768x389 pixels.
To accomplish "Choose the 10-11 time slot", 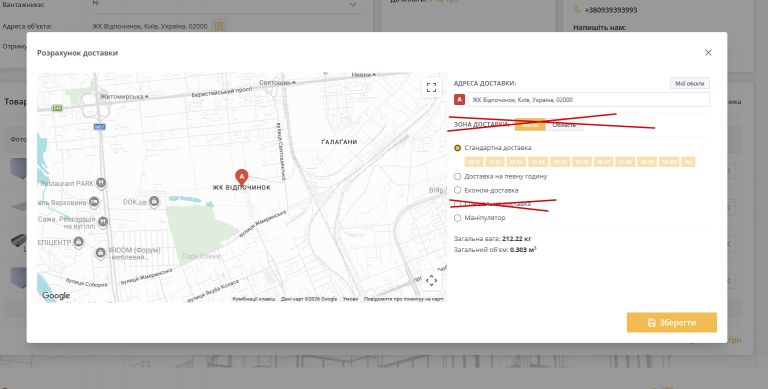I will [474, 162].
